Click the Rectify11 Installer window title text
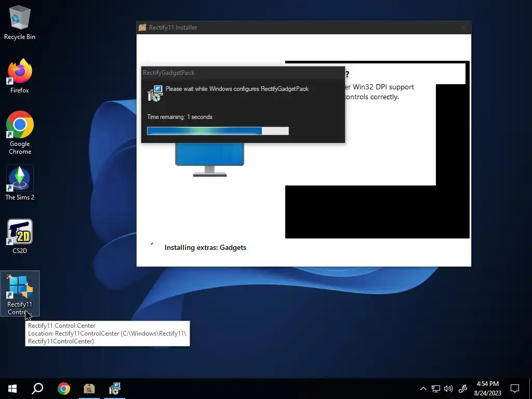Viewport: 532px width, 399px height. coord(172,28)
